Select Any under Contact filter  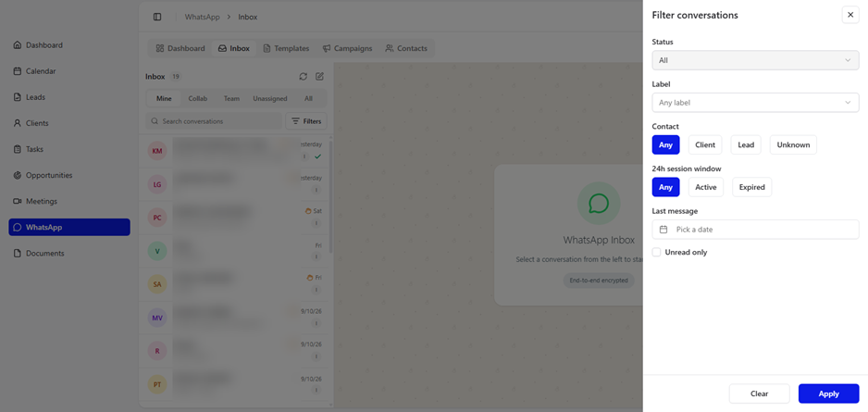pyautogui.click(x=665, y=144)
